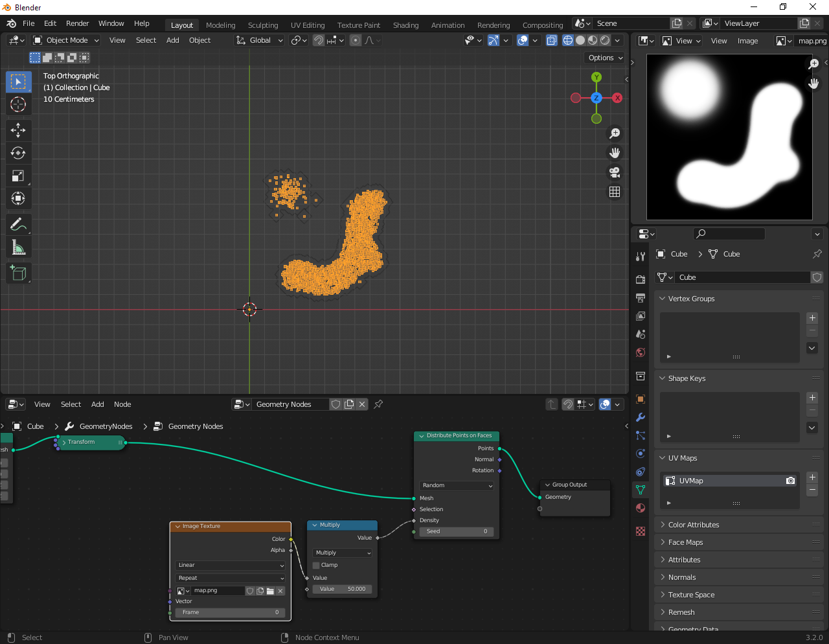Click the Options button in viewport
This screenshot has height=644, width=829.
[x=605, y=58]
